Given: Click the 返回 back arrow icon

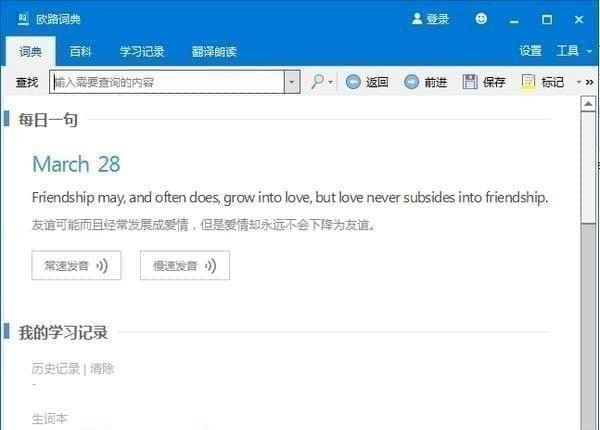Looking at the screenshot, I should pyautogui.click(x=353, y=82).
